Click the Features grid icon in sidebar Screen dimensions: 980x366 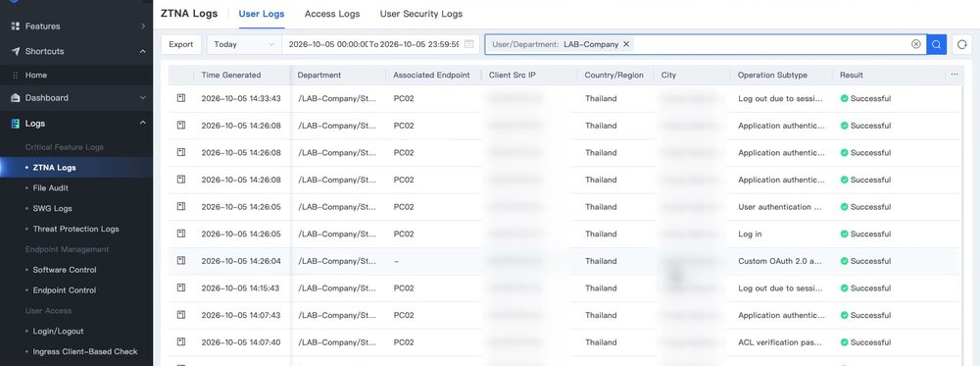[x=16, y=26]
